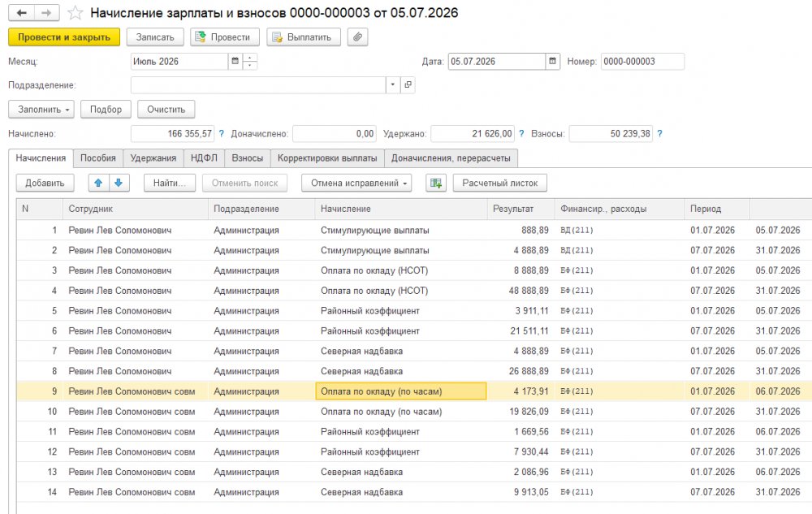This screenshot has width=812, height=514.
Task: Click into the Номер input field
Action: (642, 61)
